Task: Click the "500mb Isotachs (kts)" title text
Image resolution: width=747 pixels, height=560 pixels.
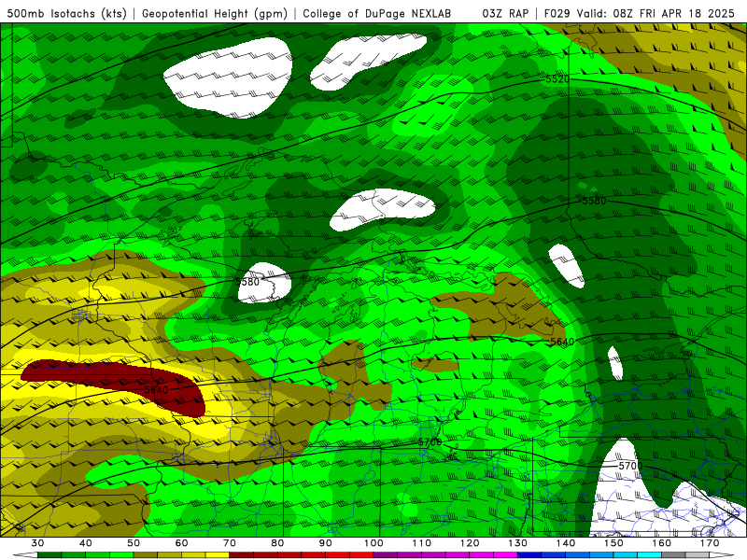Action: tap(66, 13)
